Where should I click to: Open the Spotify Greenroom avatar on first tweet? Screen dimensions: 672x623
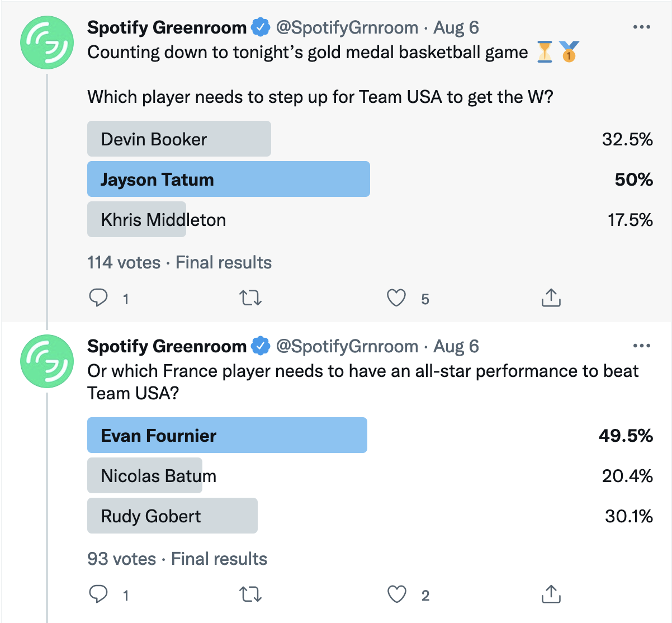pyautogui.click(x=47, y=43)
